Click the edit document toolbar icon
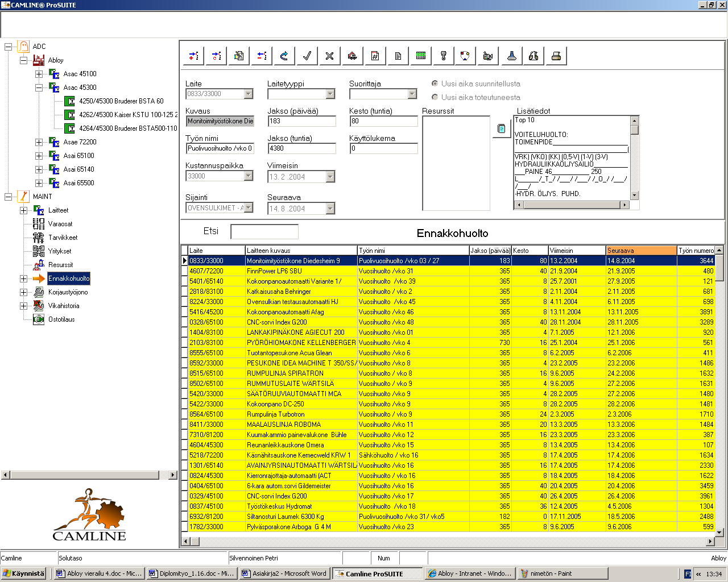728x582 pixels. [239, 56]
